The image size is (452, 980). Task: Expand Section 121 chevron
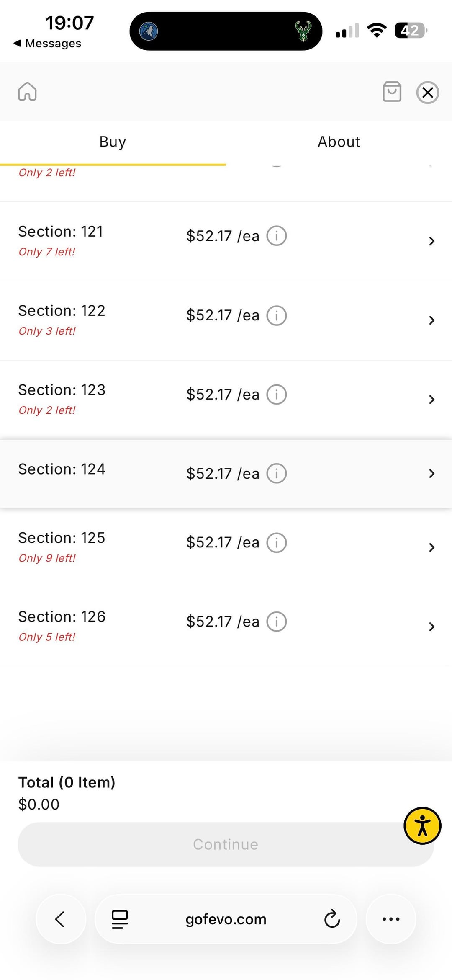tap(431, 241)
